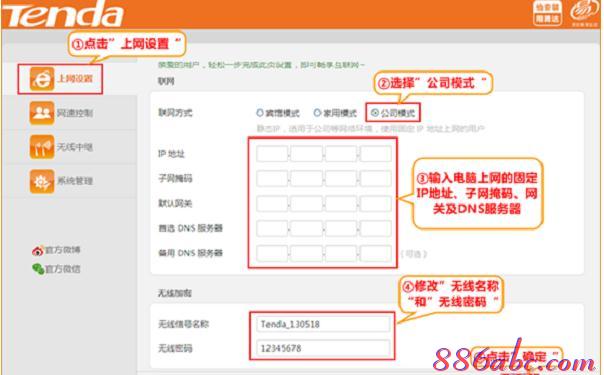Focus the second octet box of 默认网关
604x375 pixels.
[307, 203]
